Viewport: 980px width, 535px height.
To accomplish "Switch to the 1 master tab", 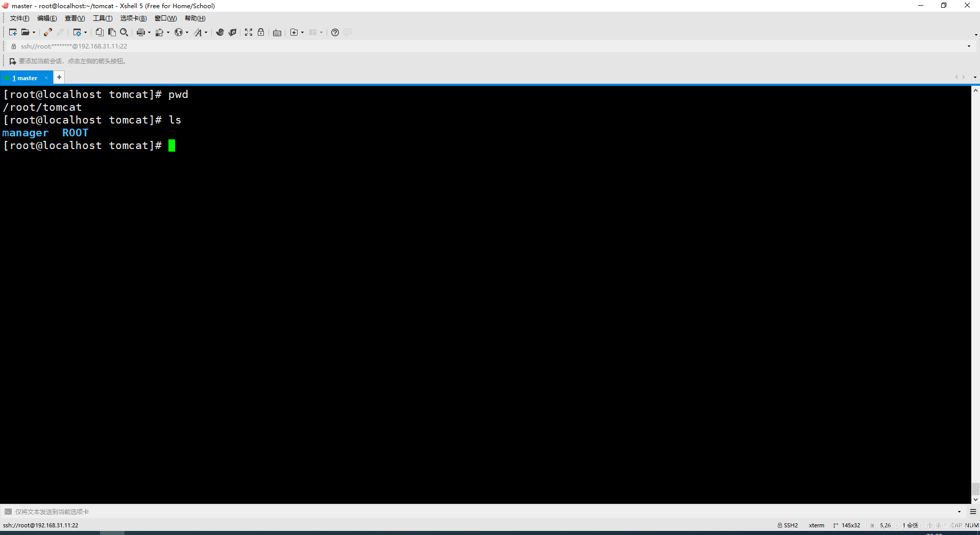I will click(x=24, y=78).
